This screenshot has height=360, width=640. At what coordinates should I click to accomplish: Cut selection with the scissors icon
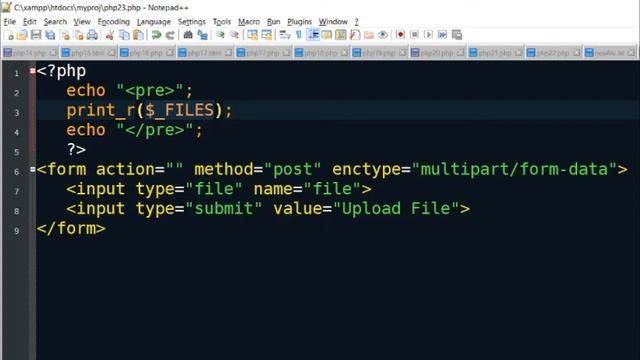(x=109, y=35)
